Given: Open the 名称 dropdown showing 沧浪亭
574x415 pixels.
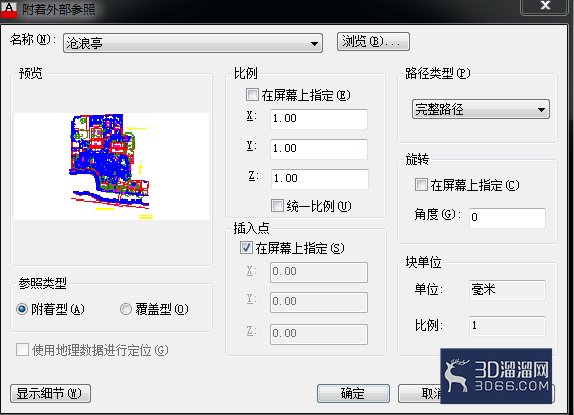Looking at the screenshot, I should click(x=193, y=43).
